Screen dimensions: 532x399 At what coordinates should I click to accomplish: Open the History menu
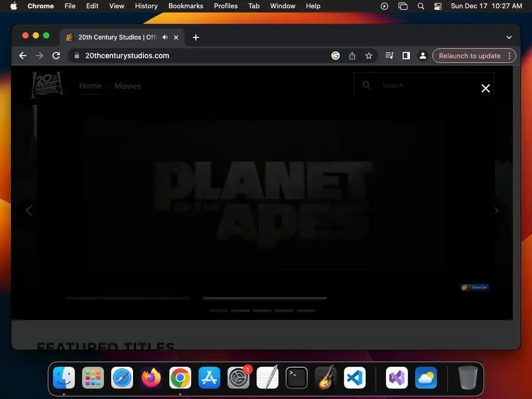(x=146, y=6)
